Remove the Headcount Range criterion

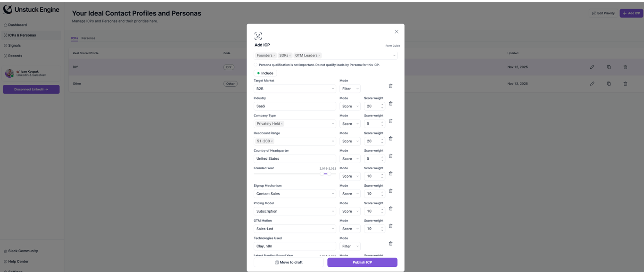pyautogui.click(x=390, y=139)
